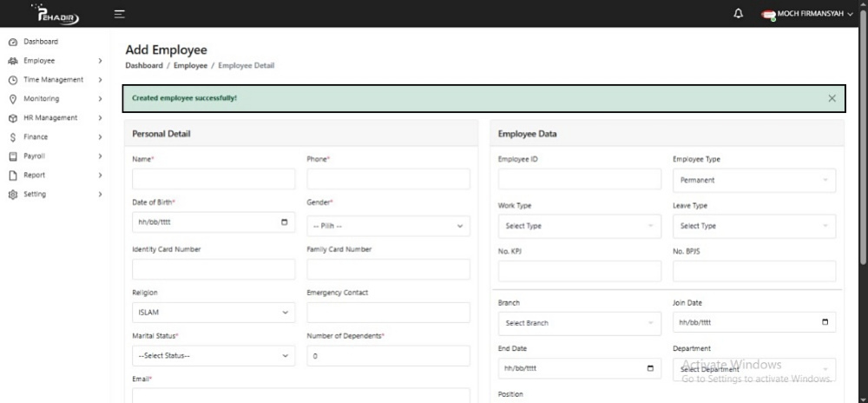
Task: Click the Emergency Contact field
Action: click(388, 312)
